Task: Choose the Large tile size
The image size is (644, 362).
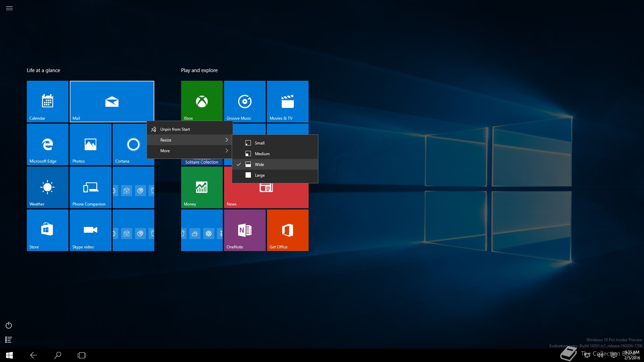Action: tap(260, 175)
